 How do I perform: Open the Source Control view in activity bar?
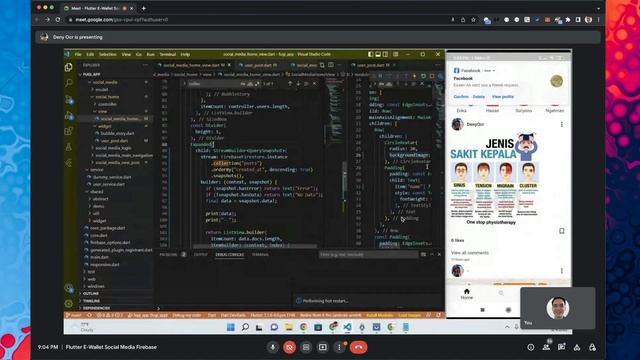69,99
